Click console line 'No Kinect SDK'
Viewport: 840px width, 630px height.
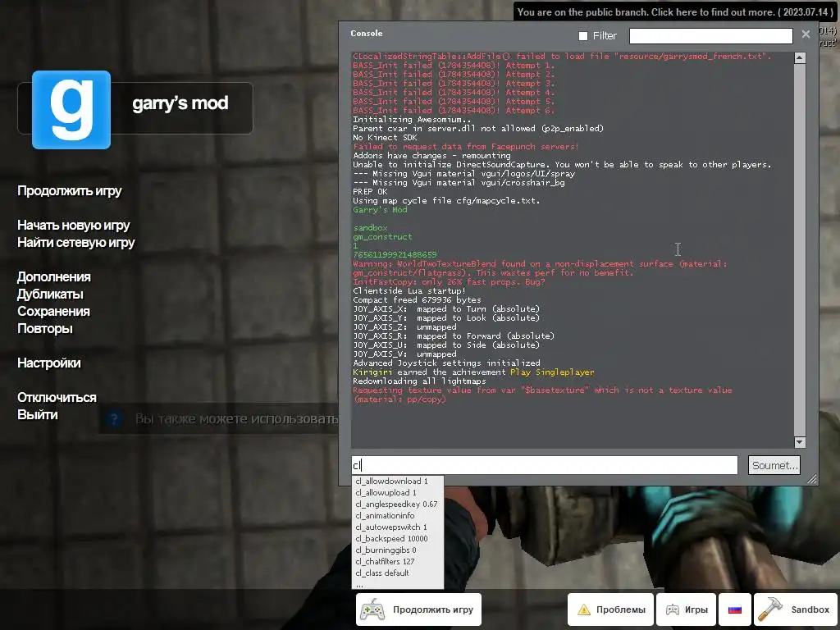click(x=385, y=137)
